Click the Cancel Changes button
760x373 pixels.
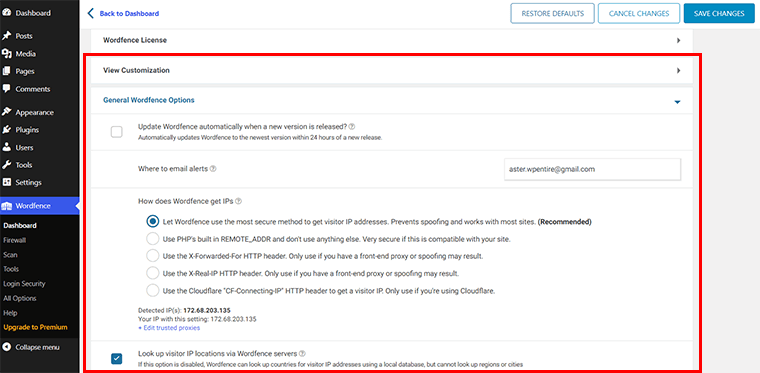tap(639, 14)
